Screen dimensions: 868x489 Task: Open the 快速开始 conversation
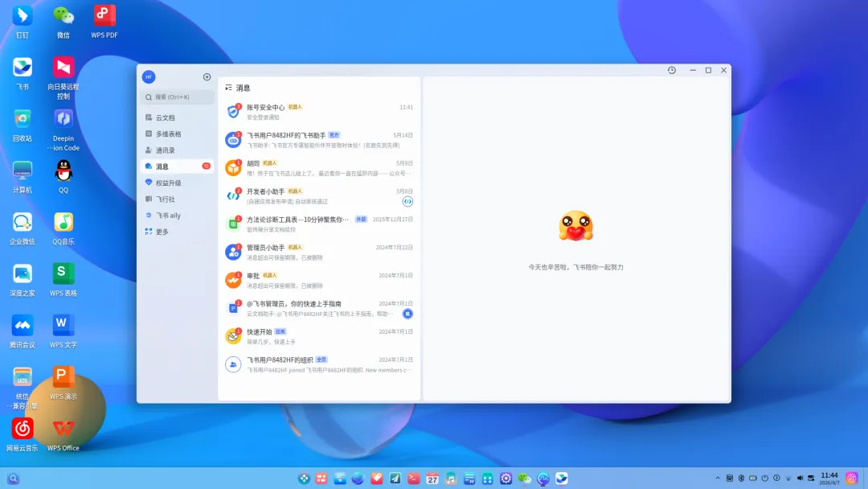(319, 336)
